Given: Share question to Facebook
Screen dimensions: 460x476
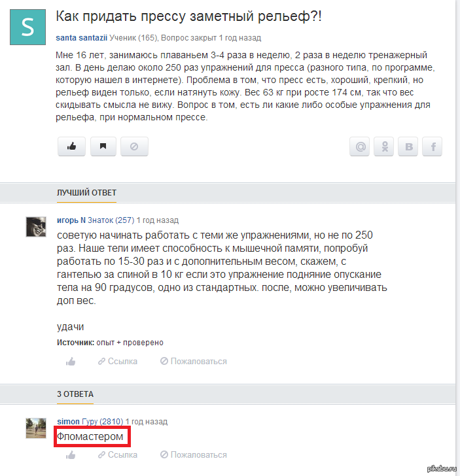Looking at the screenshot, I should click(433, 146).
